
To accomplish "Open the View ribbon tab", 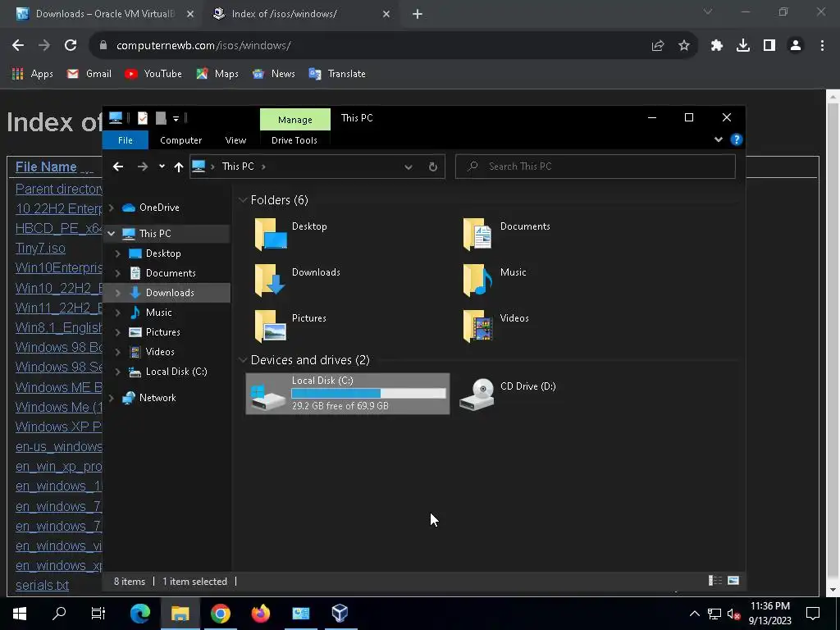I will [x=235, y=140].
